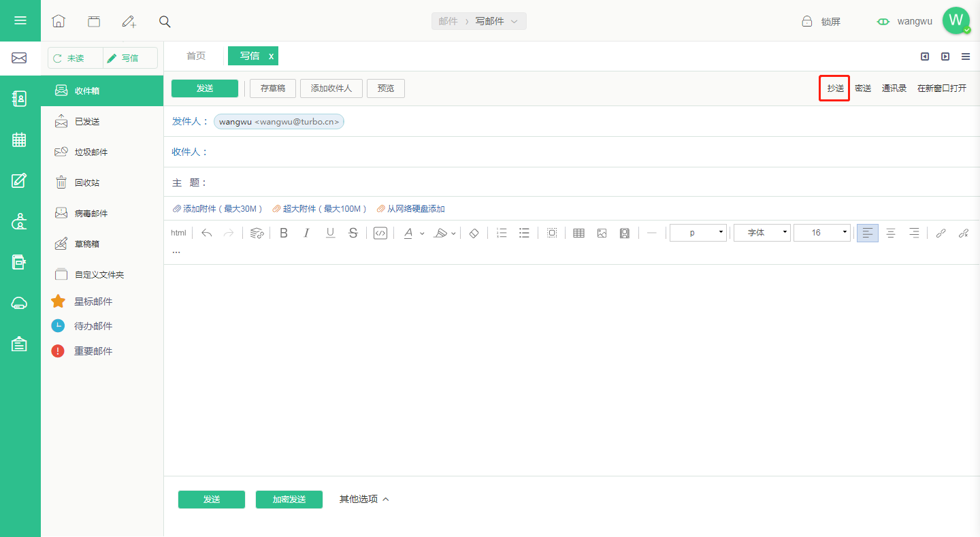Screen dimensions: 980x537
Task: Click 密送 to add Bcc field
Action: (863, 88)
